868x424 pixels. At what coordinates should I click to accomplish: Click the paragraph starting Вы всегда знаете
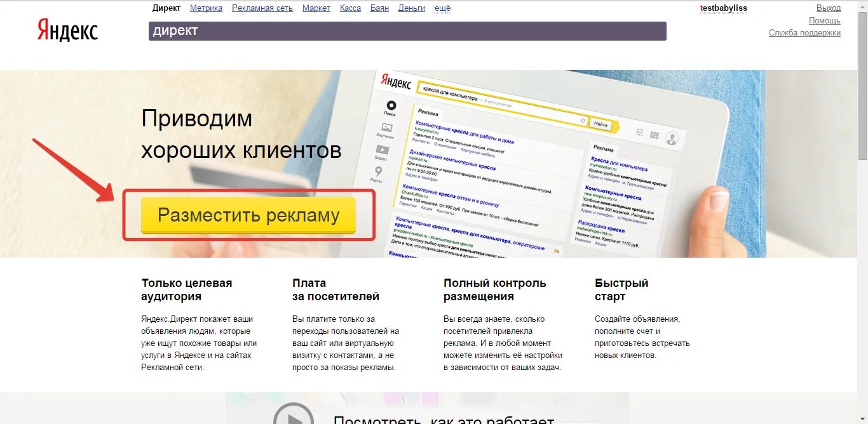[x=503, y=343]
